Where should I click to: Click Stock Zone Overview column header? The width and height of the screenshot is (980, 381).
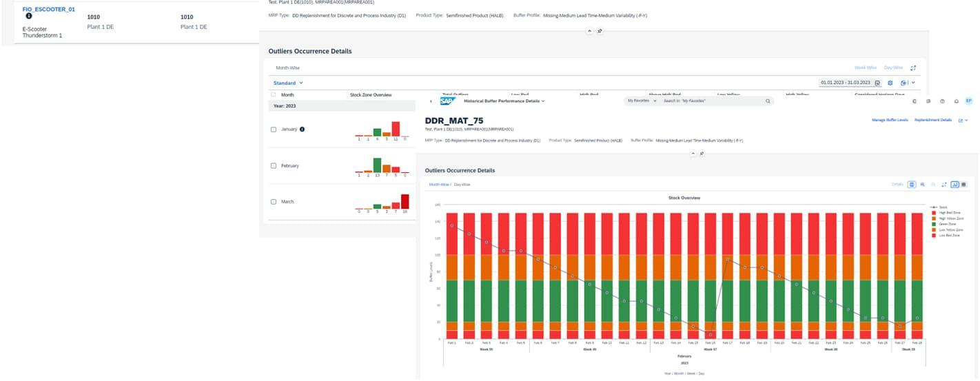371,94
